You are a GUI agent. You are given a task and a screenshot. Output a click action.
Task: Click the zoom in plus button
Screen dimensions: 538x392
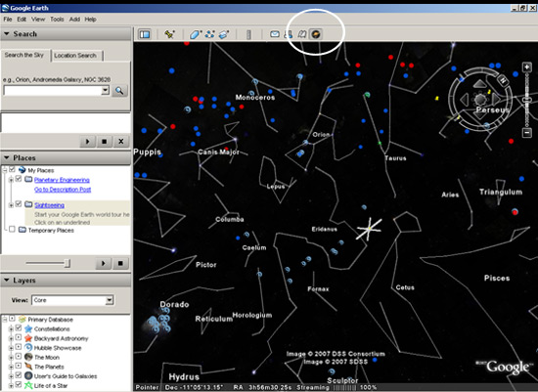click(526, 66)
